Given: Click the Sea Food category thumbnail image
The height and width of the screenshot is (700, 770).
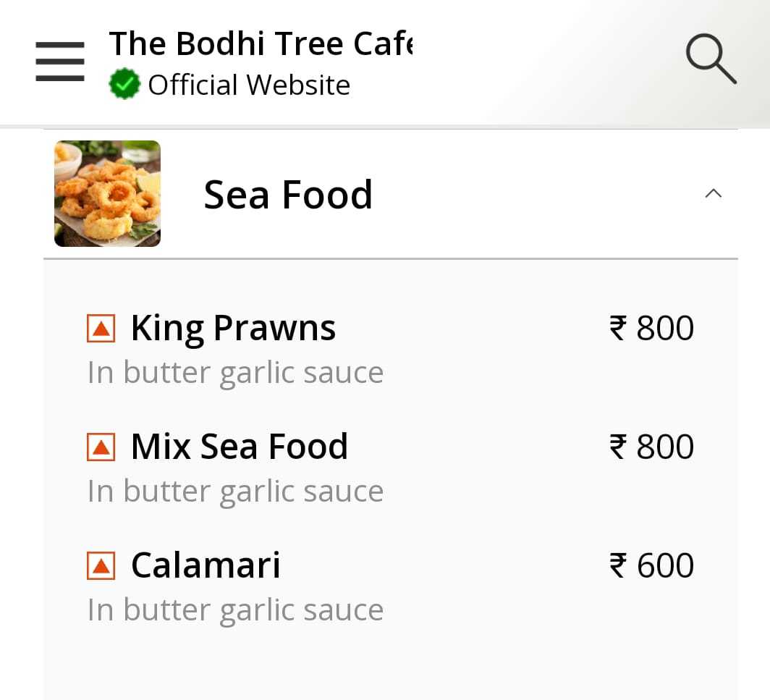Looking at the screenshot, I should pyautogui.click(x=107, y=193).
